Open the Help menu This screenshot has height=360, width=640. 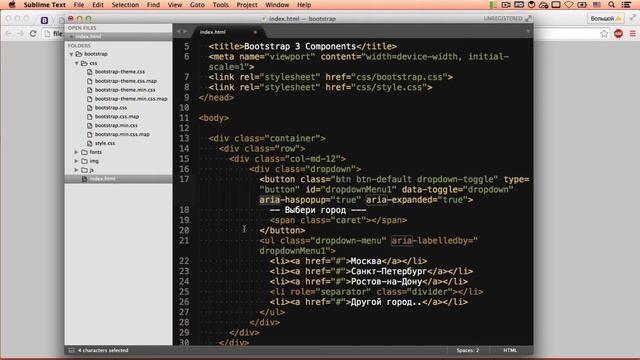(x=304, y=5)
